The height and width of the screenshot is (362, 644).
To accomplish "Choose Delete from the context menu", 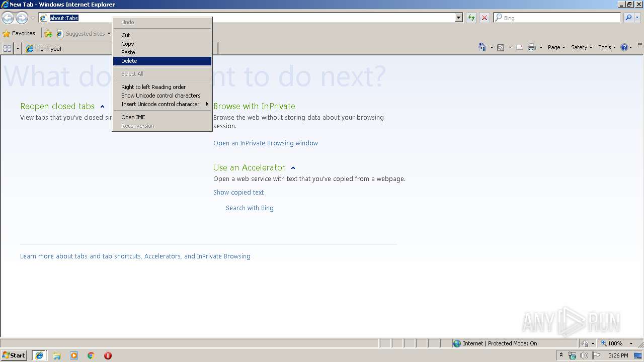I will point(162,61).
